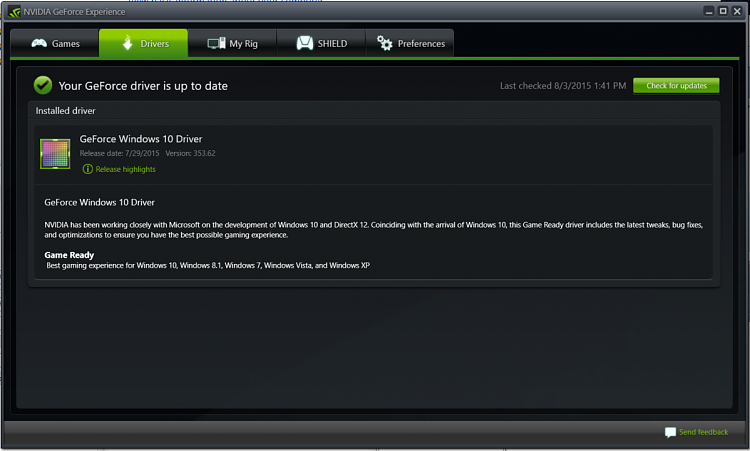This screenshot has height=451, width=750.
Task: Click the green checkmark status icon
Action: [x=43, y=85]
